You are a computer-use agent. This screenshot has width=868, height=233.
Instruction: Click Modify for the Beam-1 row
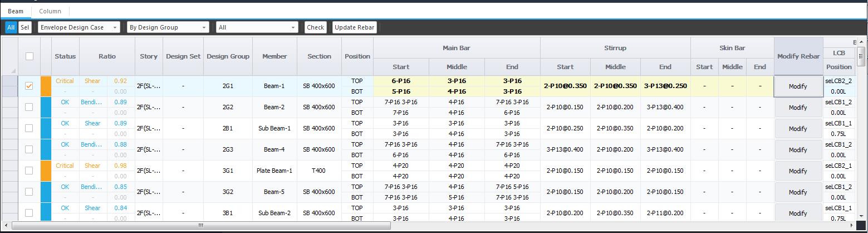[798, 86]
